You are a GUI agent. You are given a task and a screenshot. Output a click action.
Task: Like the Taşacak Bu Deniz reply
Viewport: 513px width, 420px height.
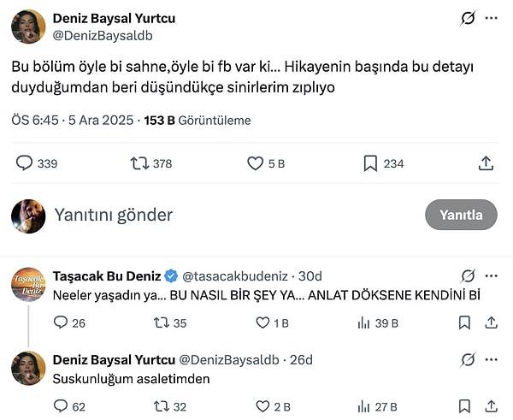pyautogui.click(x=264, y=322)
